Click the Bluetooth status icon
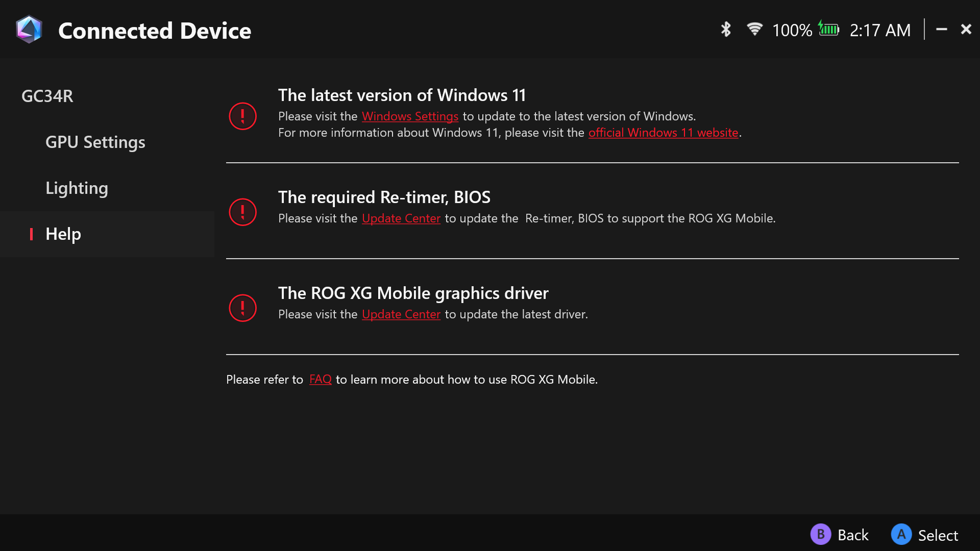The image size is (980, 551). (726, 29)
